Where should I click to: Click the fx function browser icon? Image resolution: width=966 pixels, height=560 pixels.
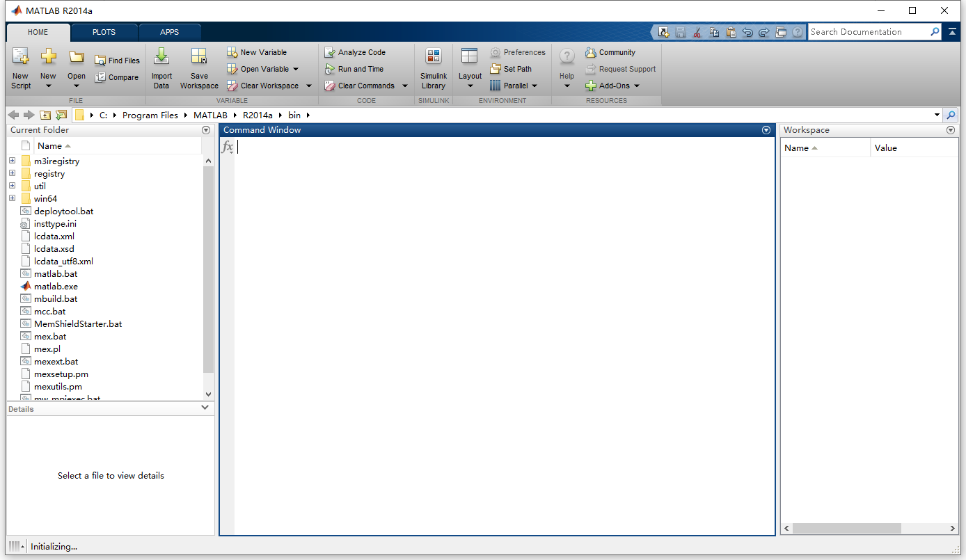point(228,147)
